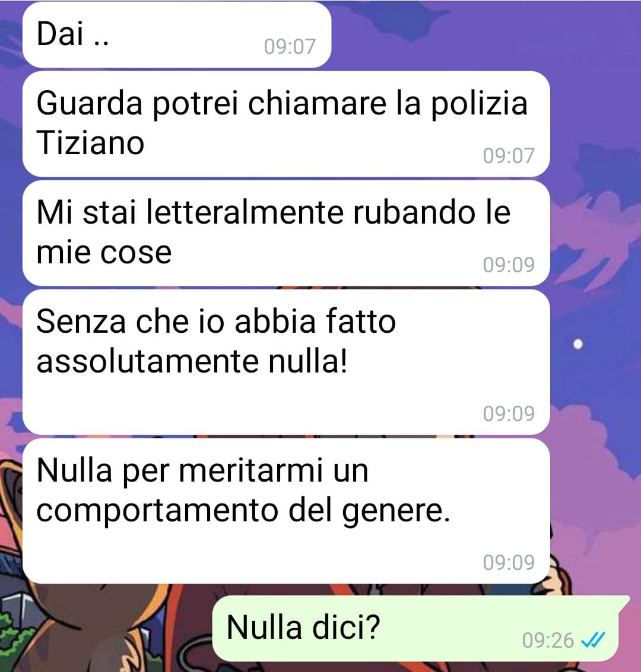This screenshot has width=641, height=672.
Task: Click the 09:26 timestamp on sent message
Action: (x=548, y=641)
